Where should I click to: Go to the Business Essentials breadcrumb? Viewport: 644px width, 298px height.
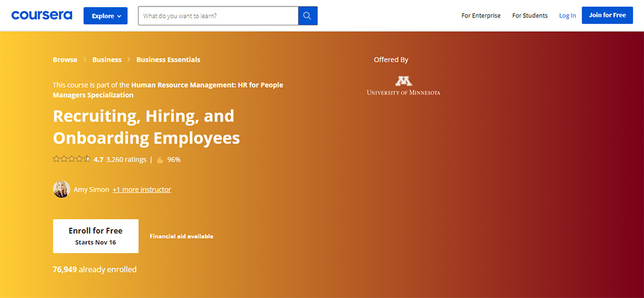click(168, 60)
